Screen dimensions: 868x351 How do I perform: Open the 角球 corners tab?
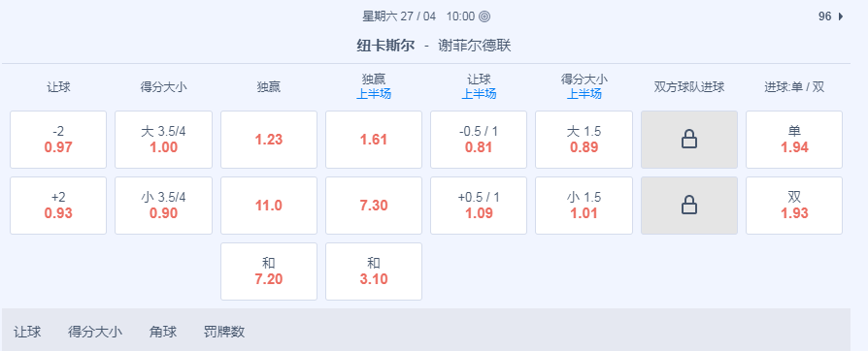[163, 332]
